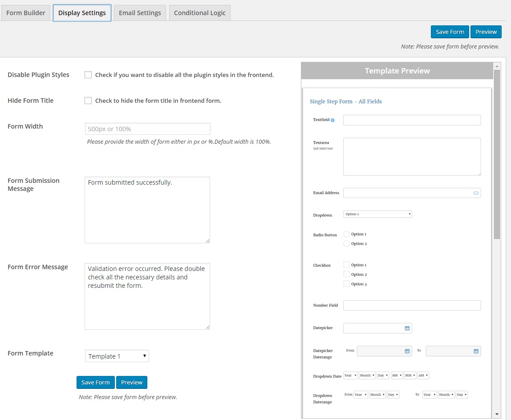Expand the Option 1 dropdown in the preview

click(x=377, y=214)
